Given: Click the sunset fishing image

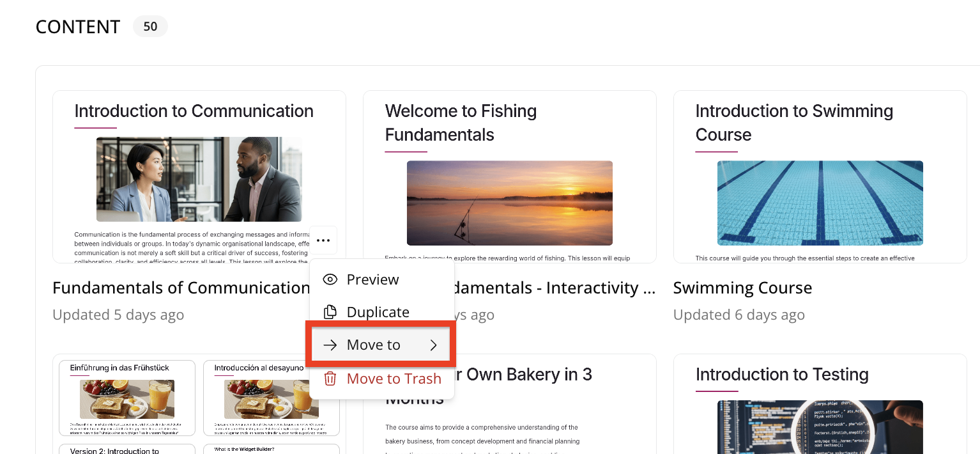Looking at the screenshot, I should [509, 203].
